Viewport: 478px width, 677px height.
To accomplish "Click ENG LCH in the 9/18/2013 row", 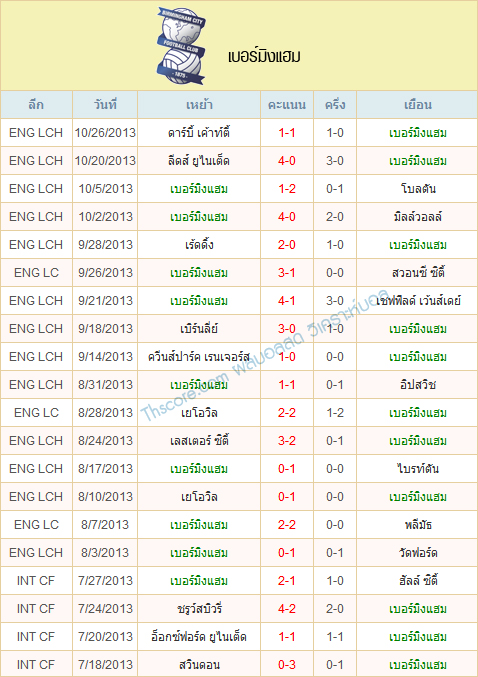I will tap(36, 329).
